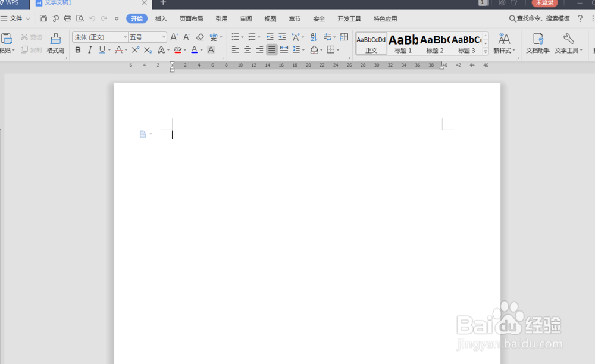Click the Superscript X² icon
Screen dimensions: 595x364
[136, 50]
